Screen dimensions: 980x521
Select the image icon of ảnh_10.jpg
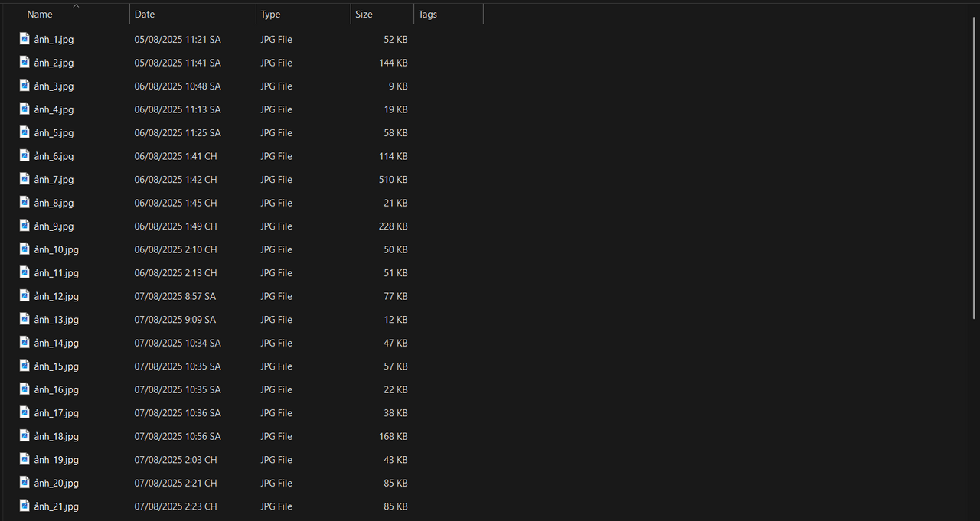pyautogui.click(x=24, y=249)
